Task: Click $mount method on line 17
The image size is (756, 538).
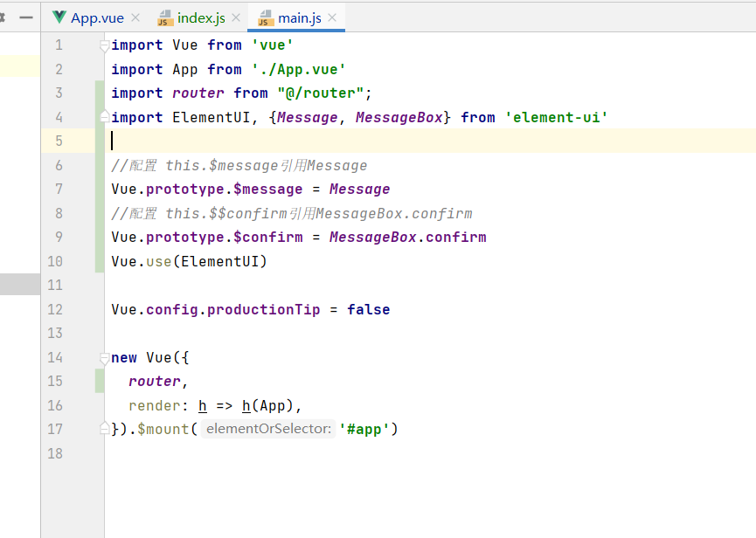Action: tap(163, 429)
